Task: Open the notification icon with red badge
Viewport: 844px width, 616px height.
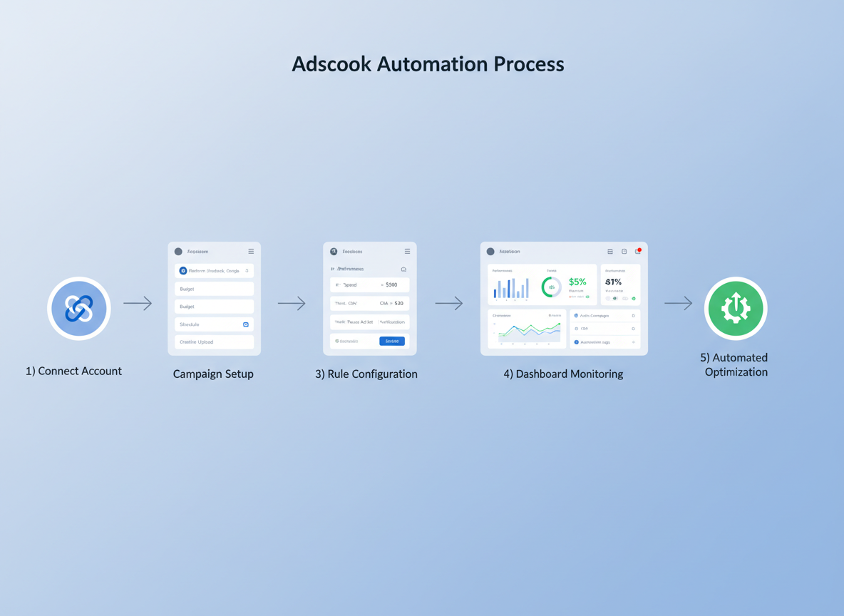Action: (x=638, y=251)
